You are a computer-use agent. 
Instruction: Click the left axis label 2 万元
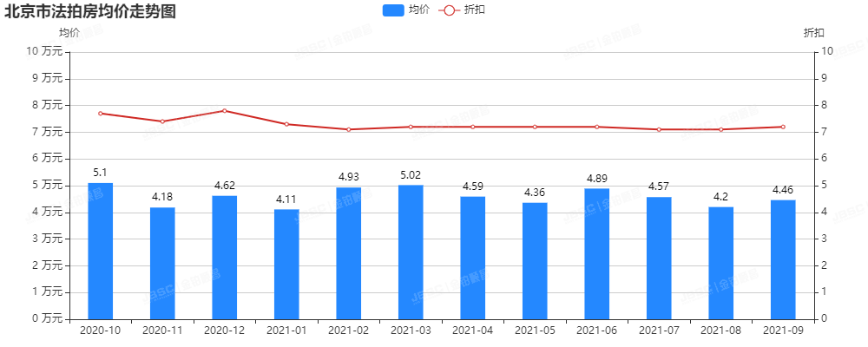(47, 265)
